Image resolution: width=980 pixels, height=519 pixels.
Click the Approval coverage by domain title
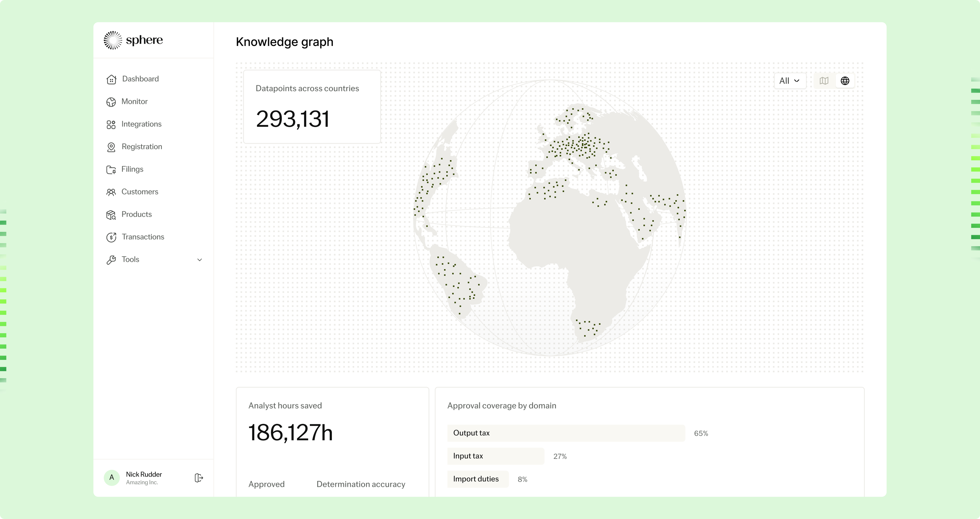tap(501, 406)
